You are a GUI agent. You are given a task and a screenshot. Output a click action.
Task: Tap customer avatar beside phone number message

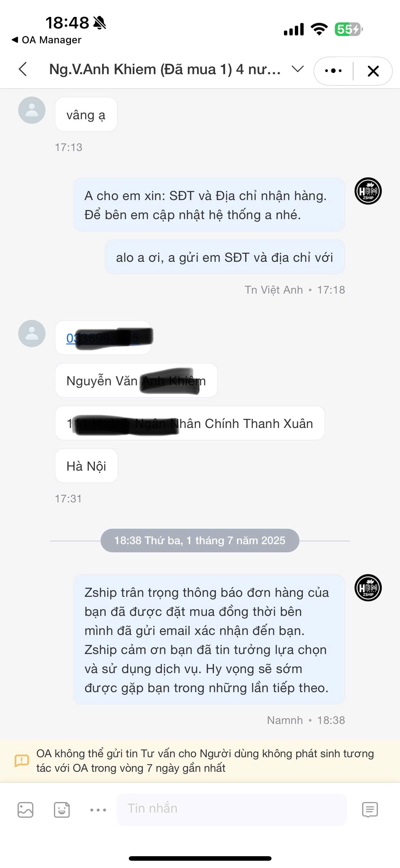click(x=32, y=334)
